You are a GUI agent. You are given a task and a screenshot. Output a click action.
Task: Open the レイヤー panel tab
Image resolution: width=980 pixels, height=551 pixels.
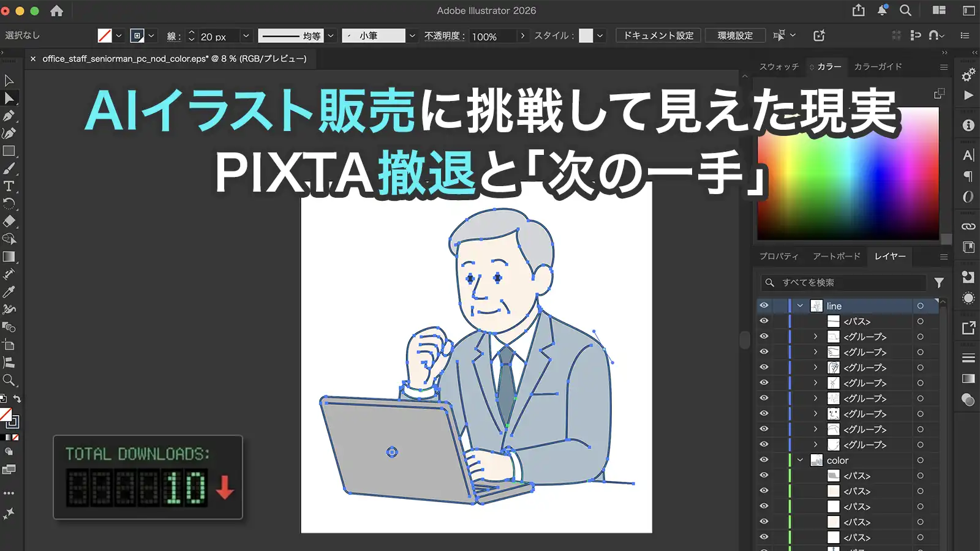889,257
